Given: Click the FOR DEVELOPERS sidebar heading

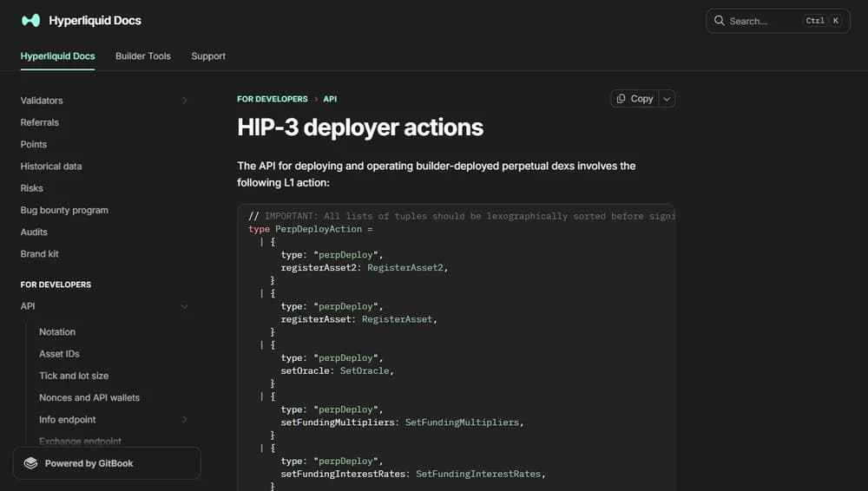Looking at the screenshot, I should point(56,285).
